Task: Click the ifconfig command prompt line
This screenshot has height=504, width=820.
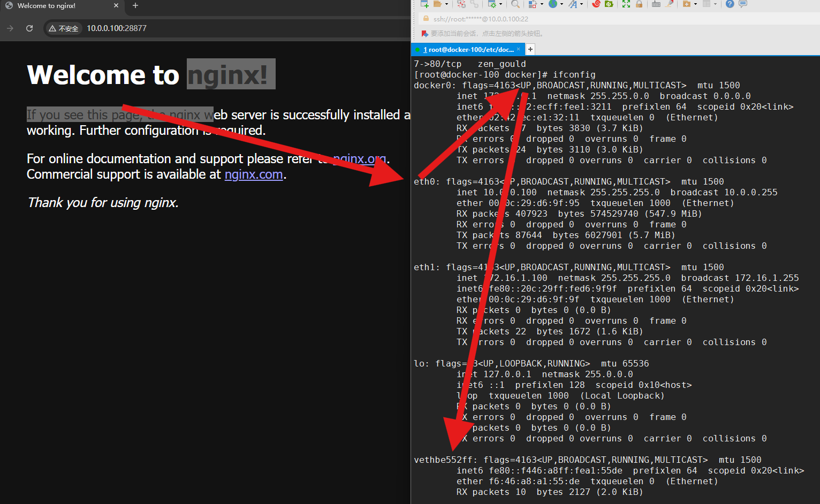Action: tap(505, 75)
